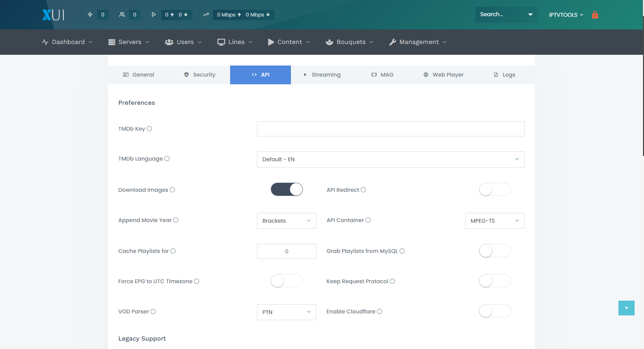Click the Force EPG to UTC info circle
Image resolution: width=644 pixels, height=349 pixels.
pyautogui.click(x=197, y=281)
